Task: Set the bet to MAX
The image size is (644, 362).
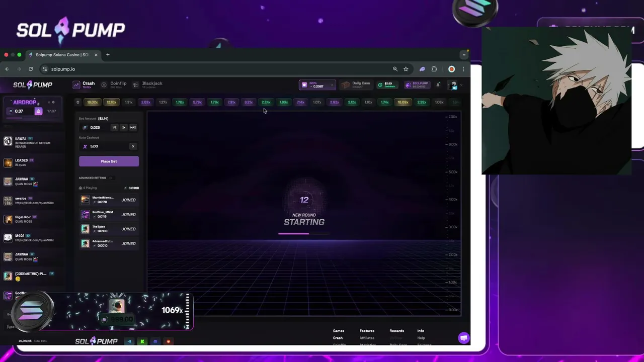Action: click(133, 127)
